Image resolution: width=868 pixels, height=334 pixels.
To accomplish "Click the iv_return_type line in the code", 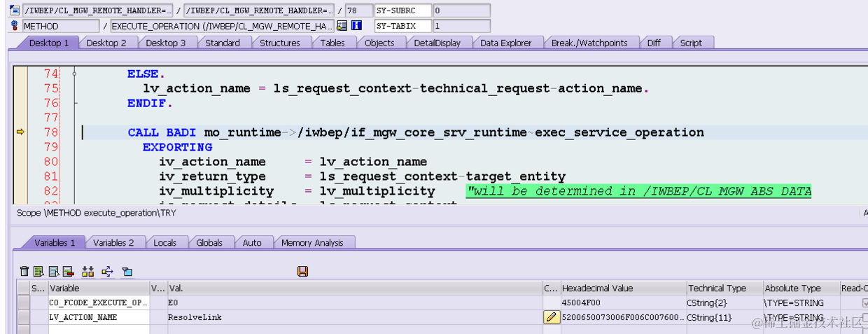I will pos(362,176).
